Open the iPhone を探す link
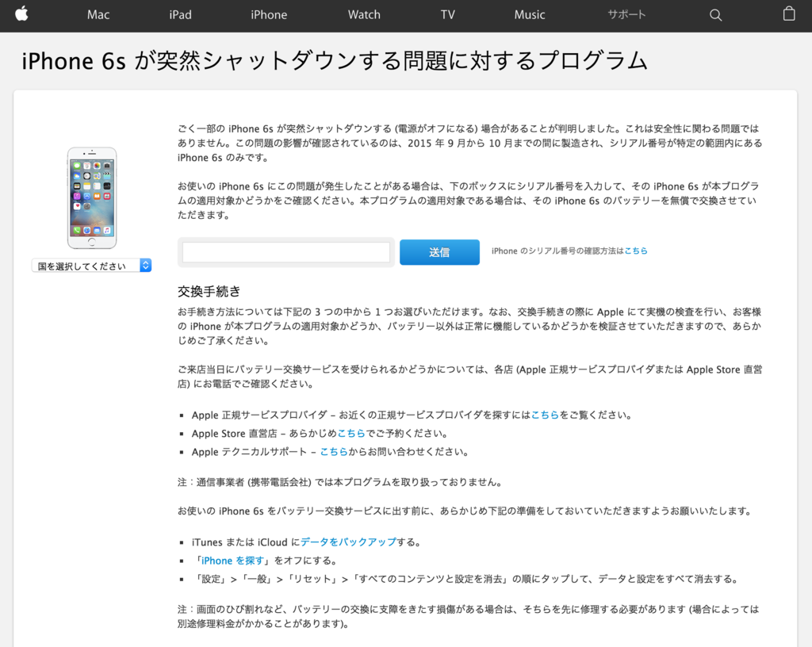 pyautogui.click(x=232, y=561)
